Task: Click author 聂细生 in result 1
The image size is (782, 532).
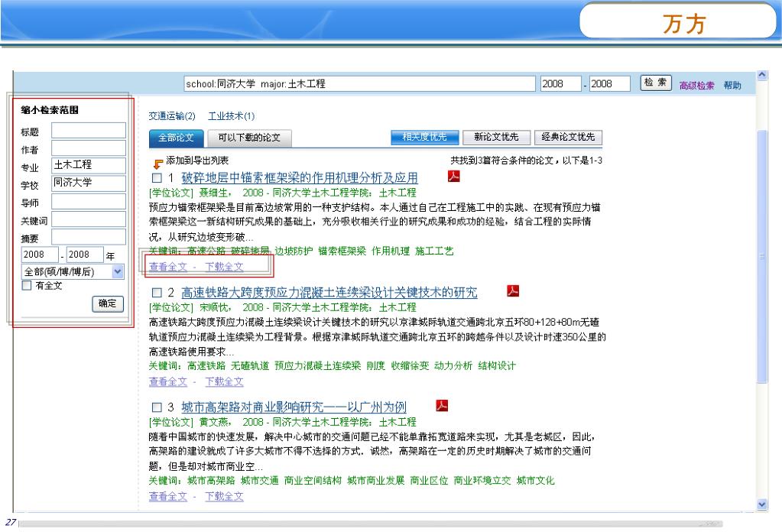Action: 213,193
